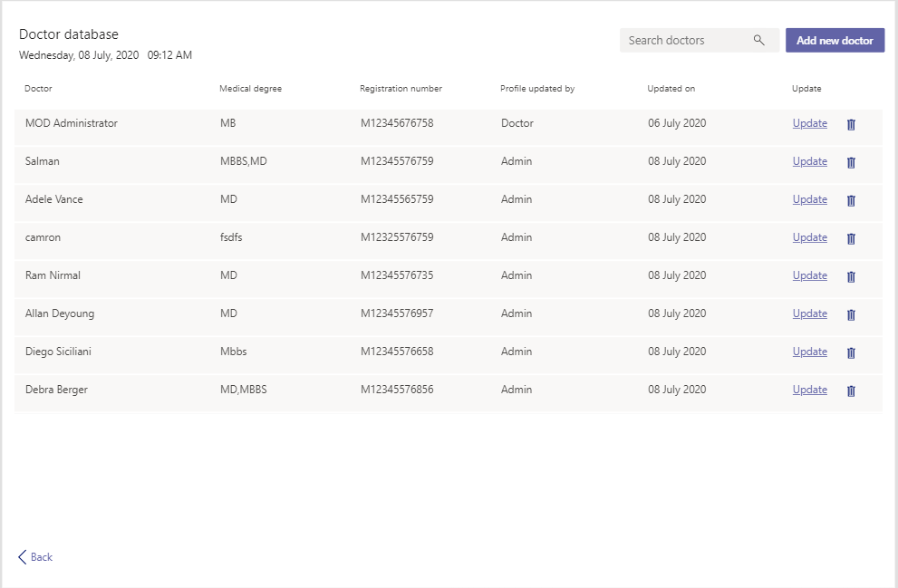The height and width of the screenshot is (588, 898).
Task: Click registration number M12345576759
Action: coord(397,161)
